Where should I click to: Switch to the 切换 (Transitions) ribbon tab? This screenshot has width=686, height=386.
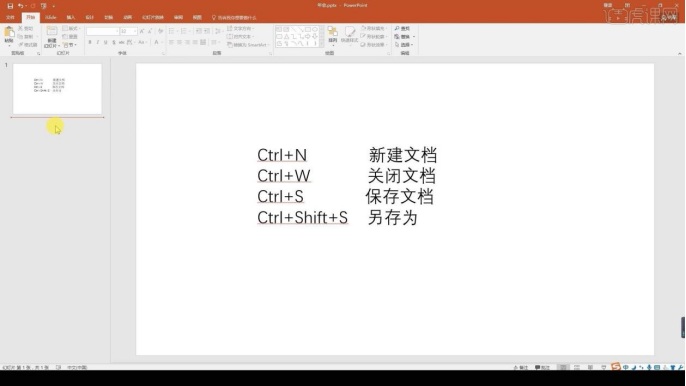tap(108, 18)
